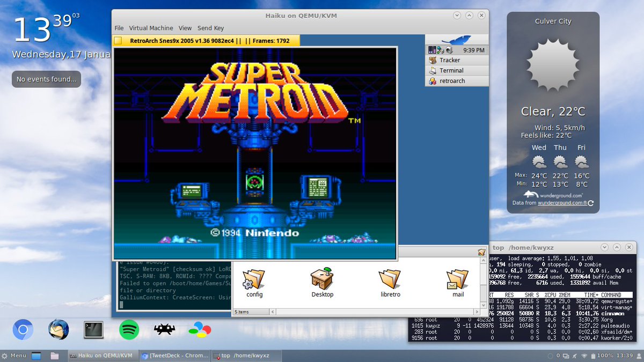The image size is (644, 362).
Task: Select Tracker in the Haiku Deskbar
Action: tap(457, 60)
